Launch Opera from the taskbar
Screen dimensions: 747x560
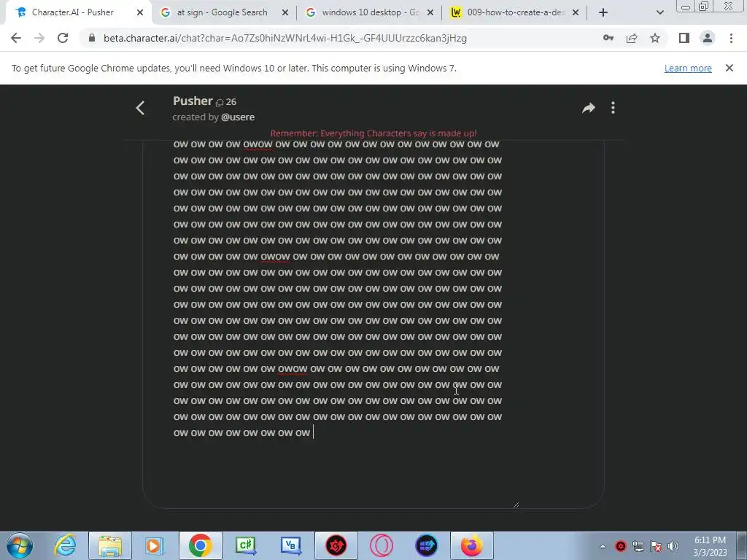(x=382, y=545)
